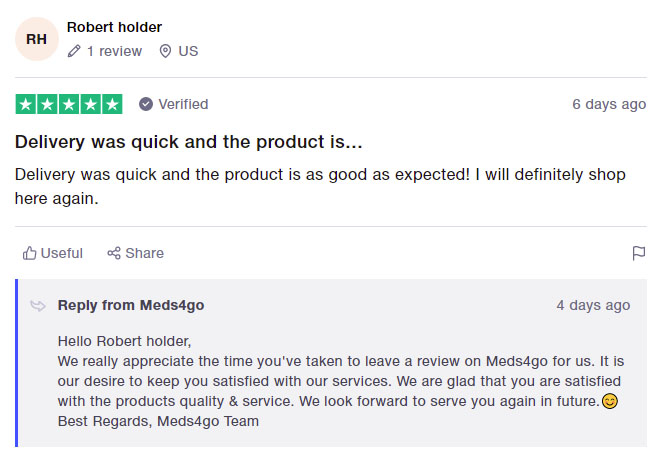Click Reply from Meds4go heading
This screenshot has height=457, width=661.
[131, 305]
